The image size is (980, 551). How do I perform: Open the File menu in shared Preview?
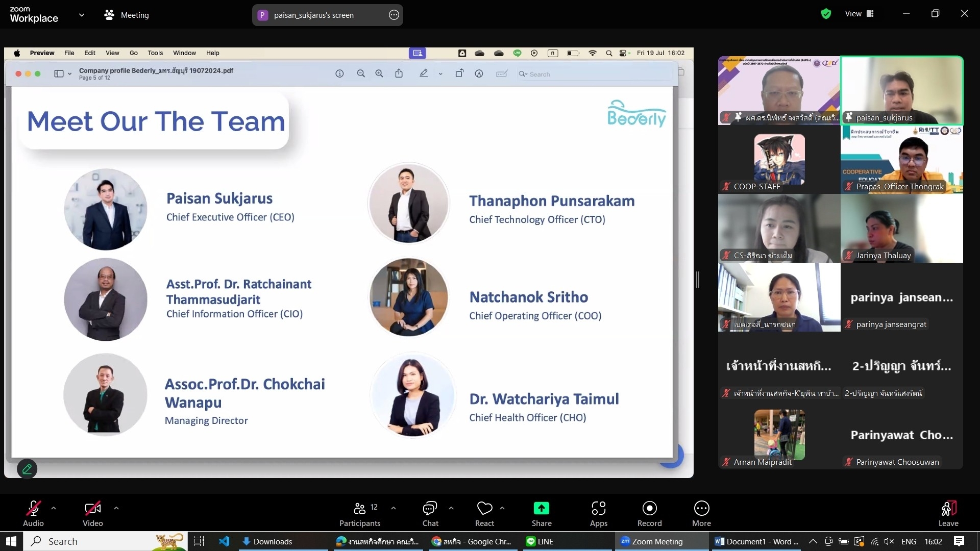[69, 53]
